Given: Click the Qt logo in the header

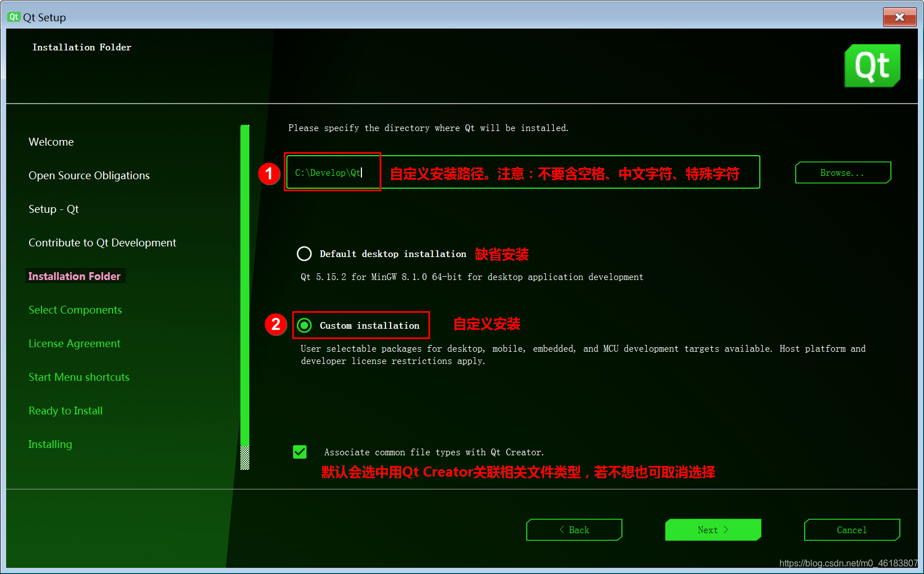Looking at the screenshot, I should (872, 66).
